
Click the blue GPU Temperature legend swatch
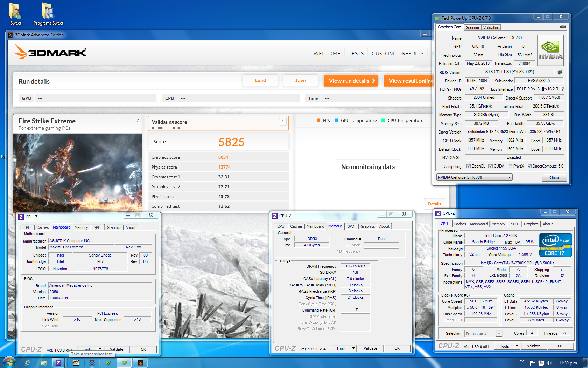point(336,121)
